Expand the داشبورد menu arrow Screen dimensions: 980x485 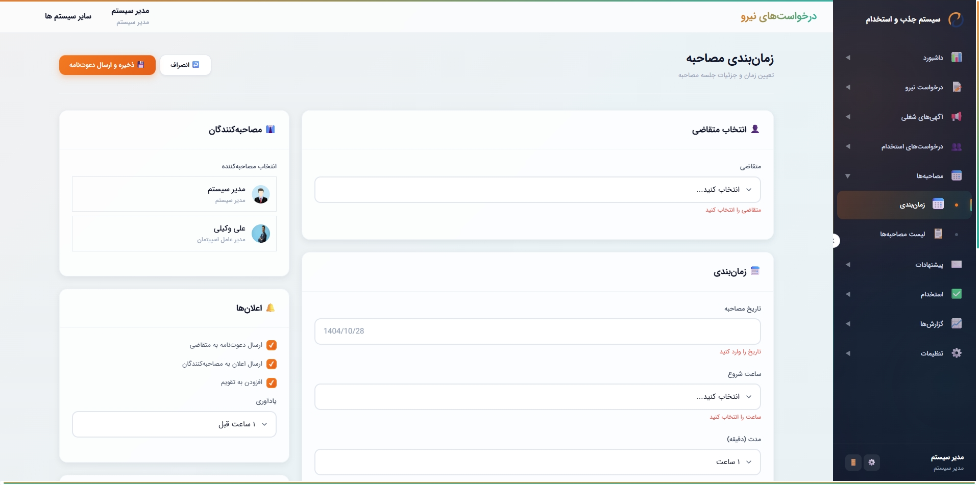848,58
